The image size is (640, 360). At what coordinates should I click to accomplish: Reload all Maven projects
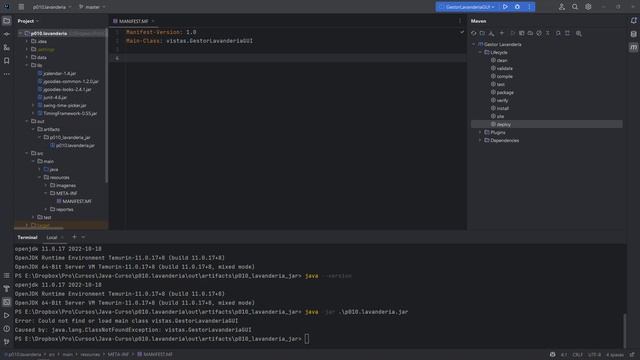click(x=474, y=33)
